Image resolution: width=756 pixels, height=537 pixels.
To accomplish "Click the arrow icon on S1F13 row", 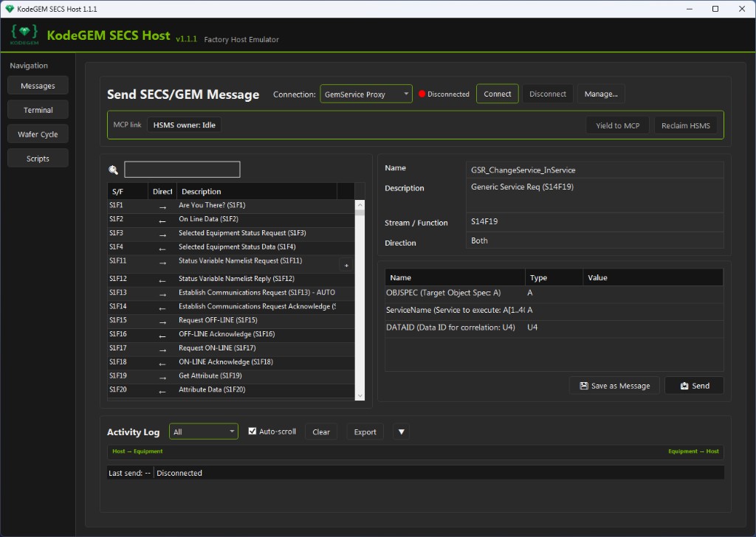I will click(162, 294).
